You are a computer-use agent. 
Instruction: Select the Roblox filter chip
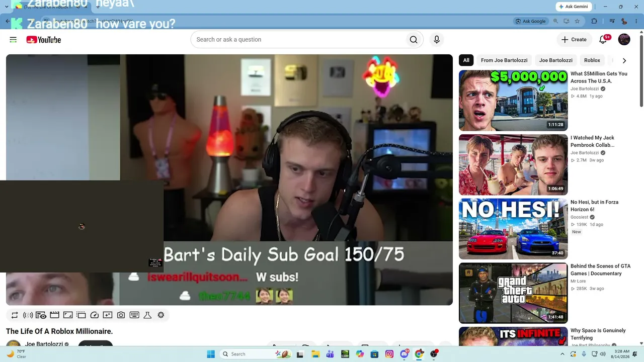pyautogui.click(x=592, y=60)
